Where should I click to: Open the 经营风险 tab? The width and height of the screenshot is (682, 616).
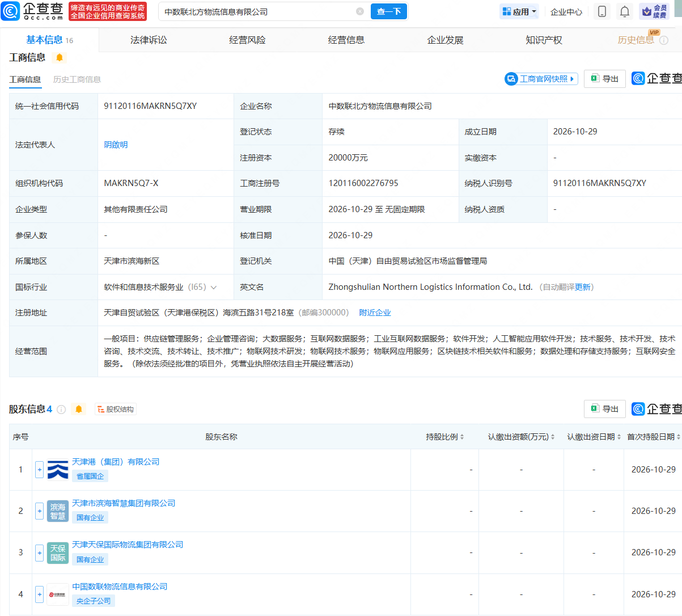(247, 40)
